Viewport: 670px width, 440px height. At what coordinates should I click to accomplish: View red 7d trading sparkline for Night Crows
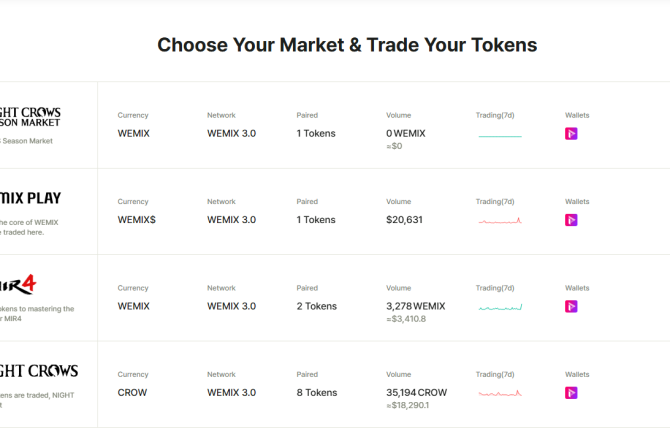click(x=500, y=393)
